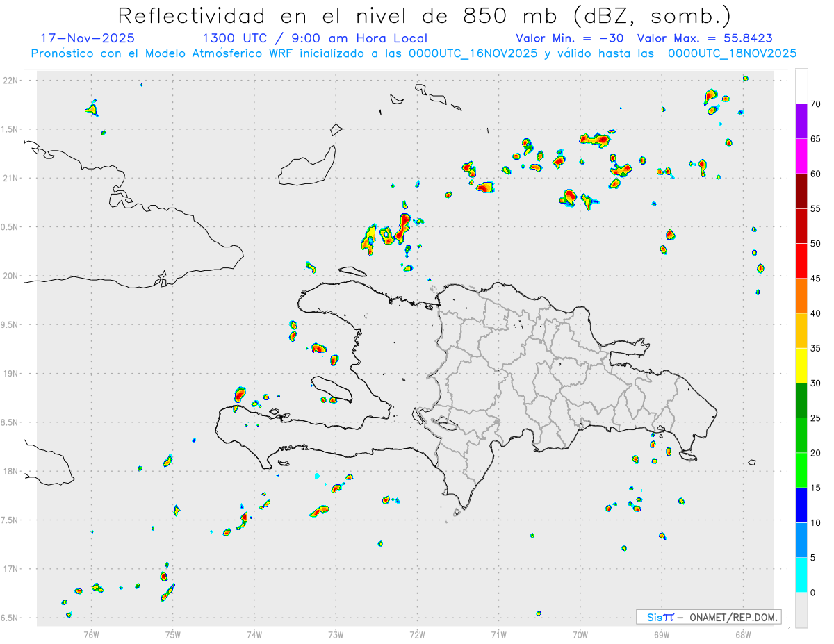The height and width of the screenshot is (644, 834).
Task: Click the colorbar label "35"
Action: click(815, 348)
